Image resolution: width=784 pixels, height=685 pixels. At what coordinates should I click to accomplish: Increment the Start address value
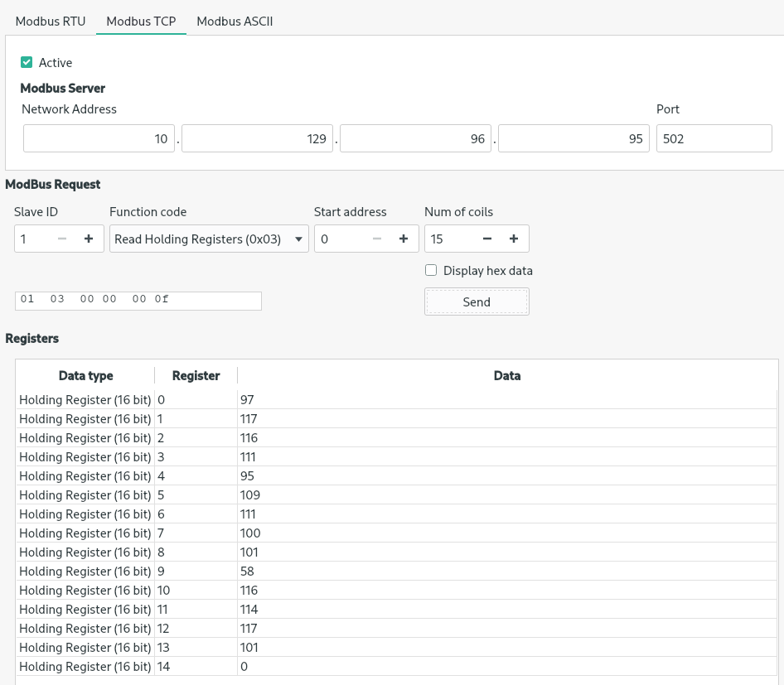404,239
